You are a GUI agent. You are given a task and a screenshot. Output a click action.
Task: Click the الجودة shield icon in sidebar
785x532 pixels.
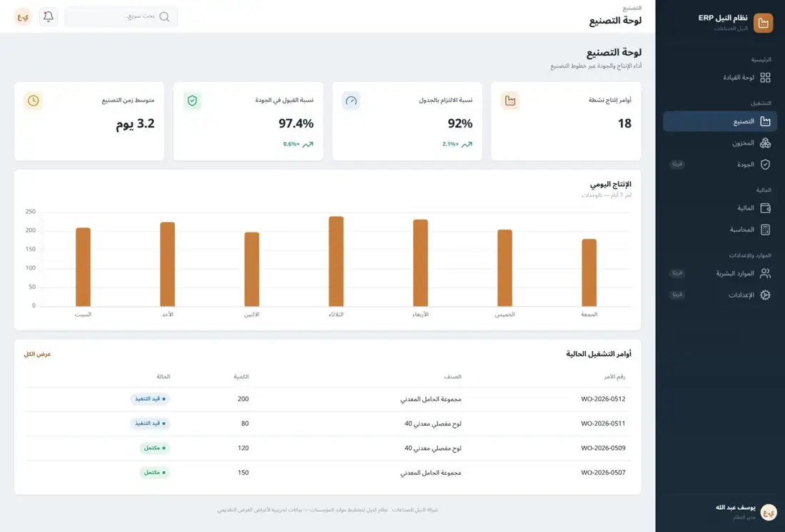765,165
